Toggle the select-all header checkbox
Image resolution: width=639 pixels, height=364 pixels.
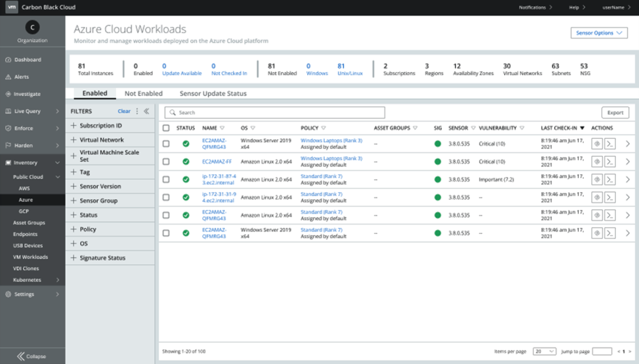(166, 128)
